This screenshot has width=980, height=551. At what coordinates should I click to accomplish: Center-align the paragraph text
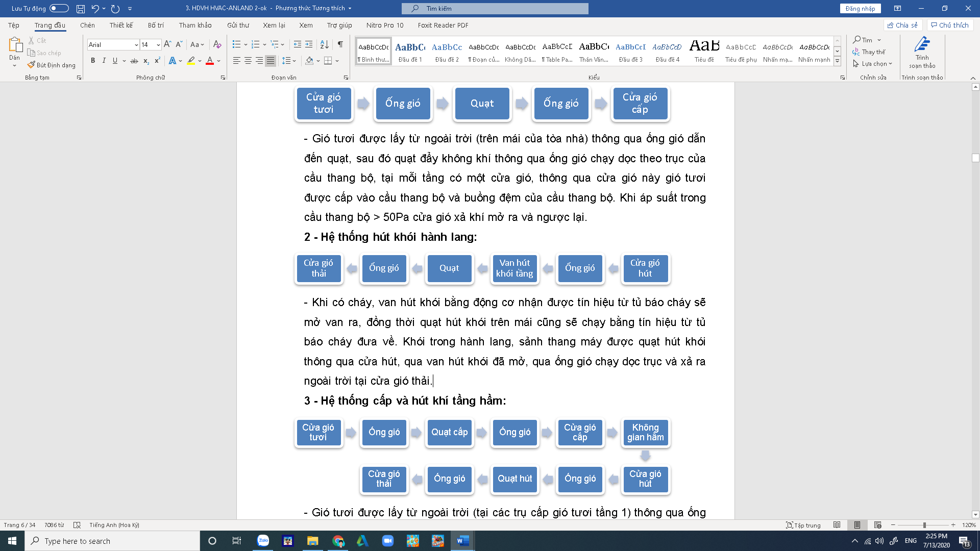coord(248,61)
